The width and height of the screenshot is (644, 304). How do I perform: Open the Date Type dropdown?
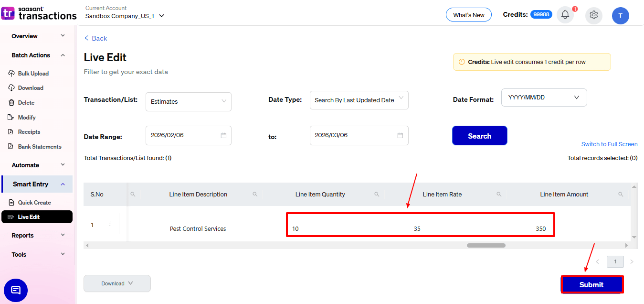tap(359, 100)
